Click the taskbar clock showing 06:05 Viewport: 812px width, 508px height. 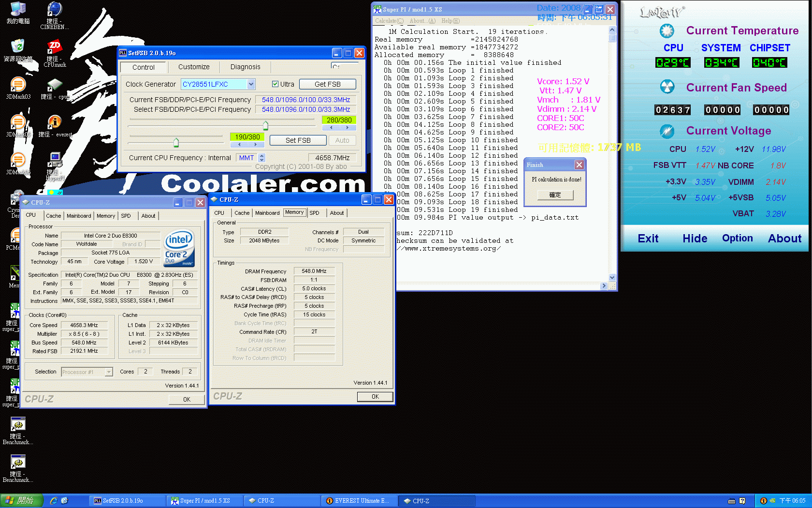pyautogui.click(x=792, y=501)
